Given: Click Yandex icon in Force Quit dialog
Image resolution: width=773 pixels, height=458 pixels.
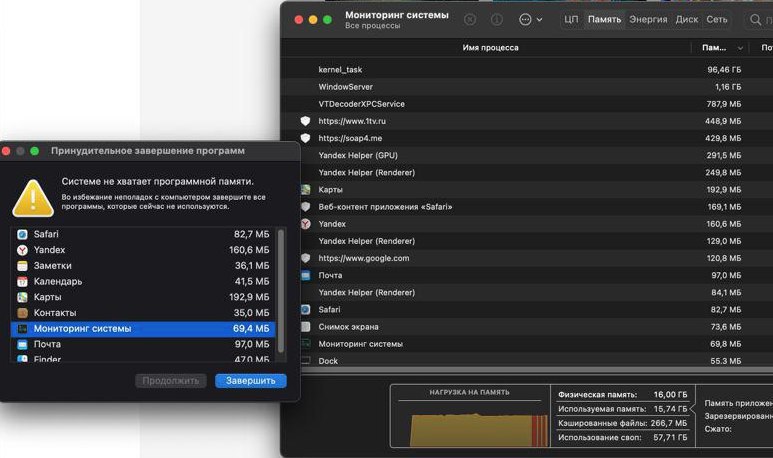Looking at the screenshot, I should (22, 250).
